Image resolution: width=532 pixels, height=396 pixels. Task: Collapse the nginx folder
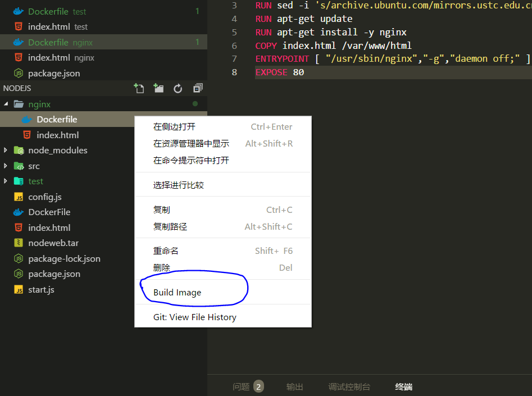[7, 103]
